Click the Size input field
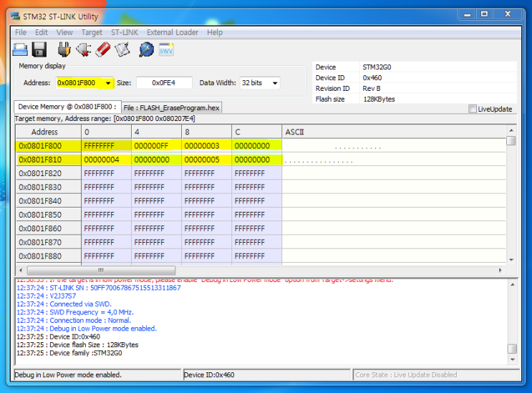532x393 pixels. click(x=164, y=83)
